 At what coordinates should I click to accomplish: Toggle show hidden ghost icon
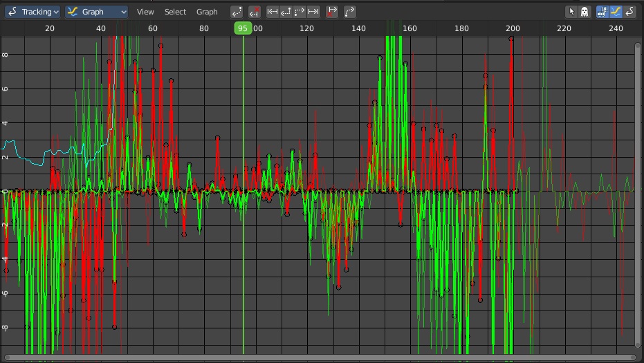click(x=585, y=12)
